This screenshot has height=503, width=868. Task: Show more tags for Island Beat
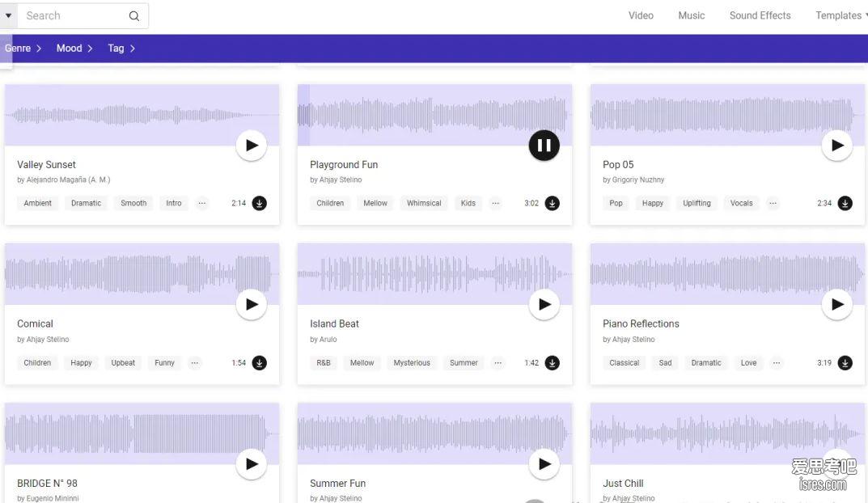498,363
